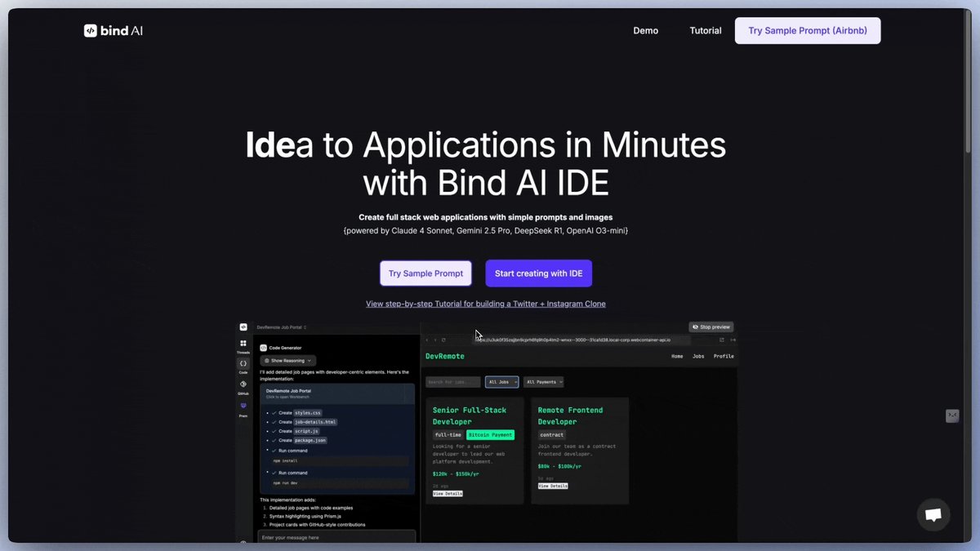
Task: Click the preview browser reload icon
Action: (x=443, y=340)
